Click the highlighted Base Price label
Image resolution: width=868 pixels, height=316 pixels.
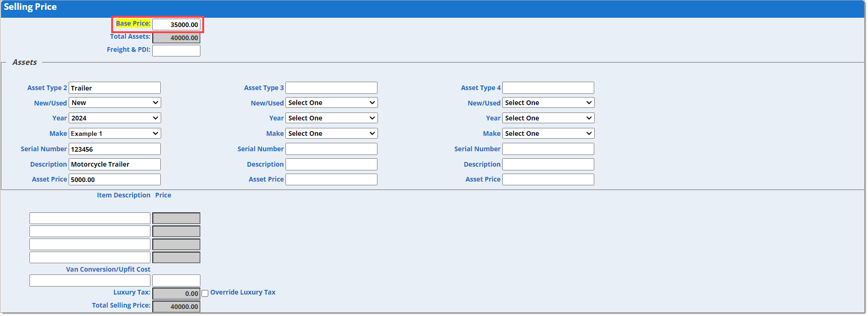click(x=133, y=23)
